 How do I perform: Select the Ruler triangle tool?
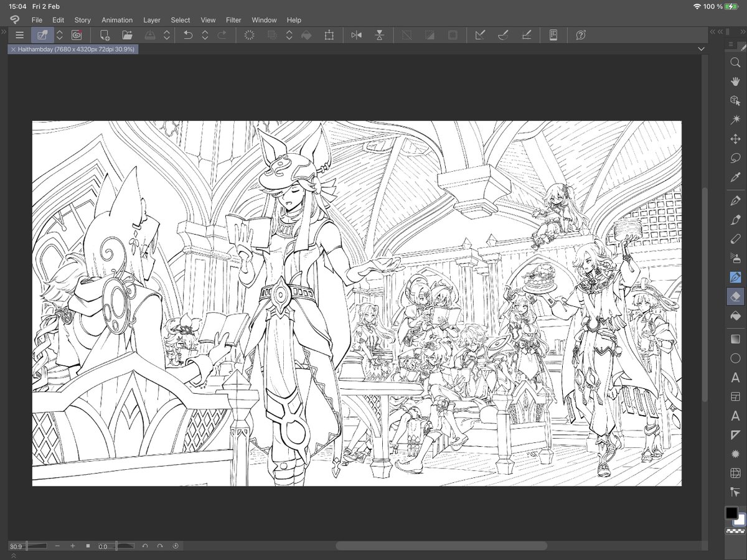[x=735, y=435]
